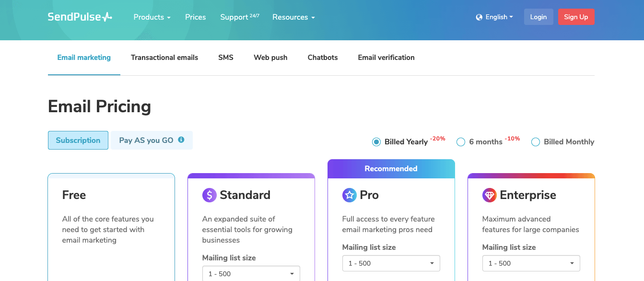
Task: Select the Pay AS you GO option
Action: (x=152, y=140)
